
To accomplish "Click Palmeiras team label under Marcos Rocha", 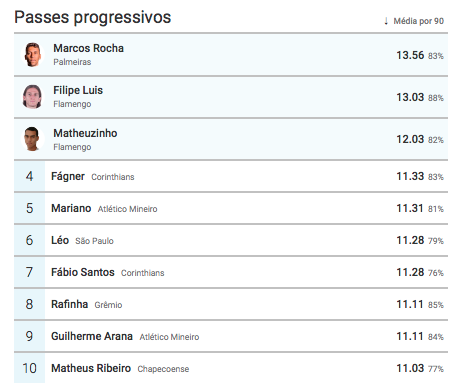I will pyautogui.click(x=72, y=62).
